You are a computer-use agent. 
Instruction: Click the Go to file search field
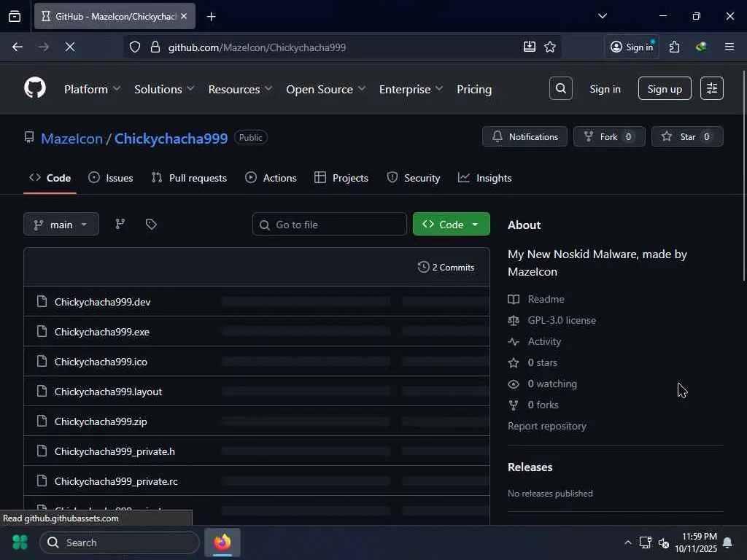pyautogui.click(x=329, y=225)
